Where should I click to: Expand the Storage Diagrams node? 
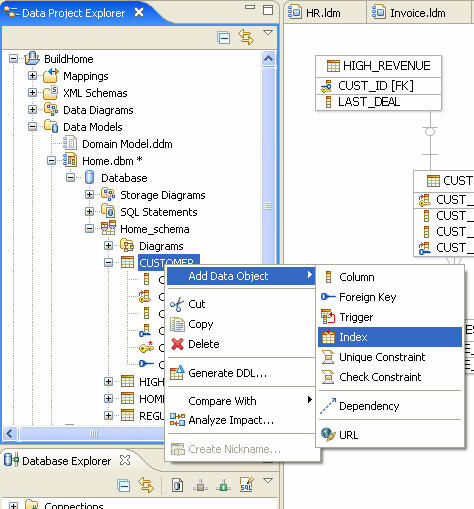89,195
